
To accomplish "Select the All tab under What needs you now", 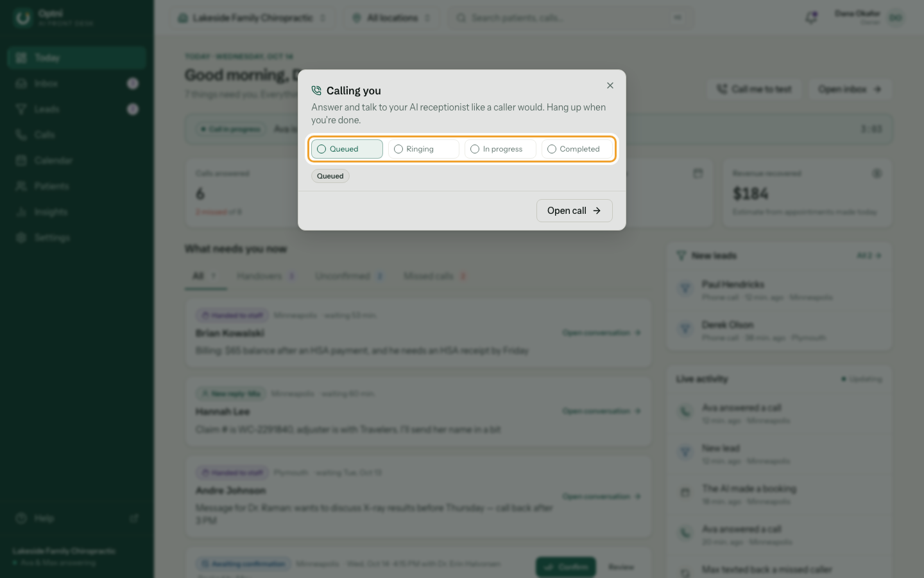I will pyautogui.click(x=205, y=276).
